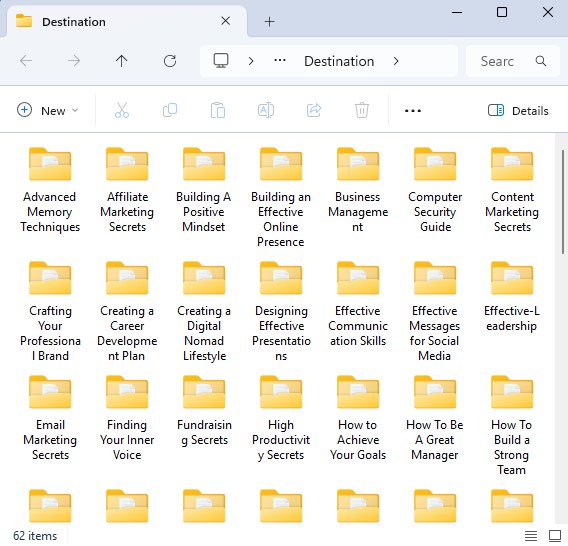Viewport: 568px width, 546px height.
Task: Select the Business Management folder
Action: 358,190
